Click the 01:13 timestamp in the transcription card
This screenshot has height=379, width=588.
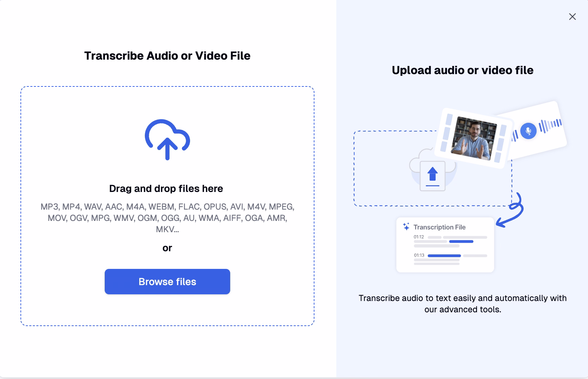(419, 255)
